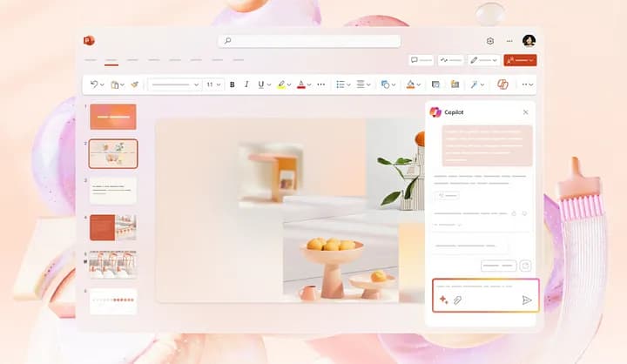Open the three-dot menu beside the settings gear

coord(509,41)
